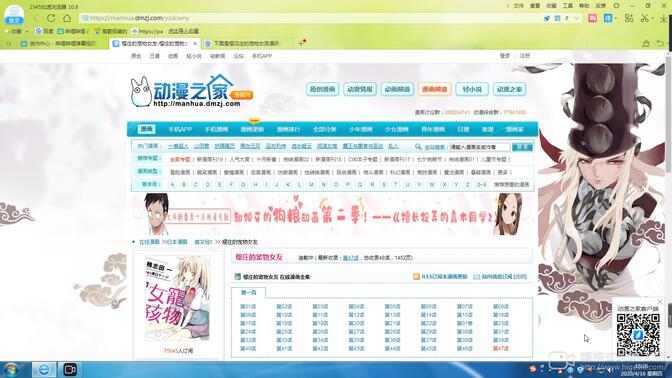Expand the address bar history dropdown
This screenshot has height=378, width=672.
[577, 18]
